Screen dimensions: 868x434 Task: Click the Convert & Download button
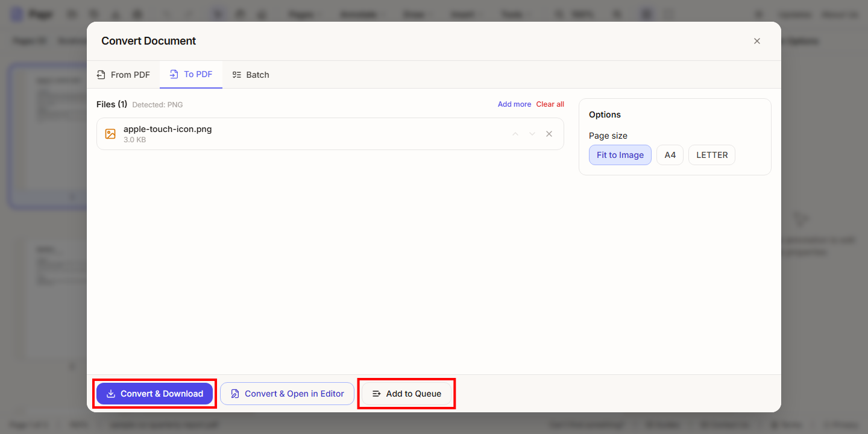click(154, 394)
